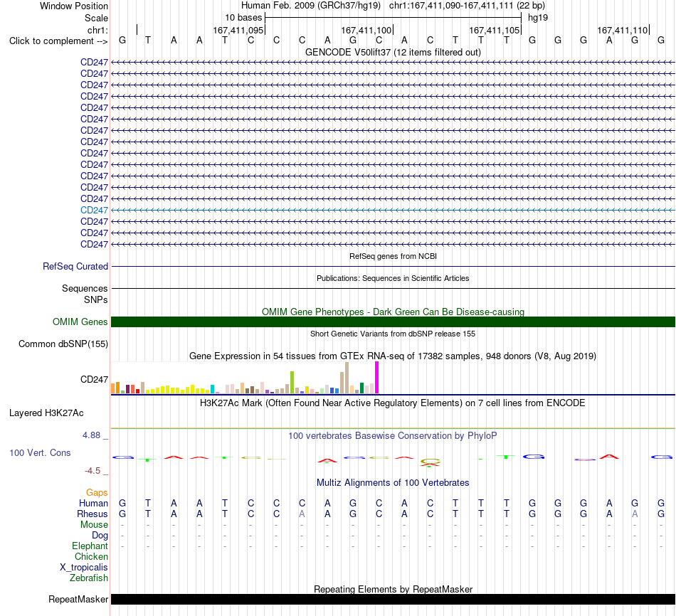This screenshot has height=616, width=676.
Task: Click the hg19 text beside scale bar
Action: click(x=538, y=18)
